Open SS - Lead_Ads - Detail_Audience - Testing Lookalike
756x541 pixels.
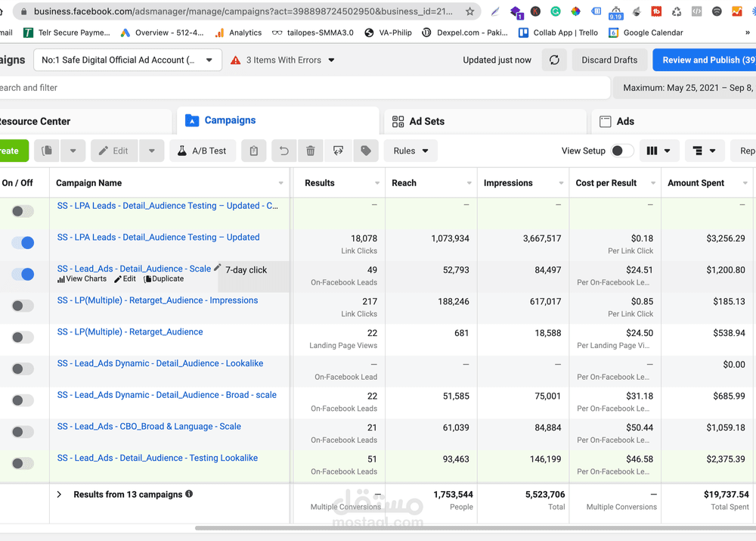pyautogui.click(x=157, y=458)
